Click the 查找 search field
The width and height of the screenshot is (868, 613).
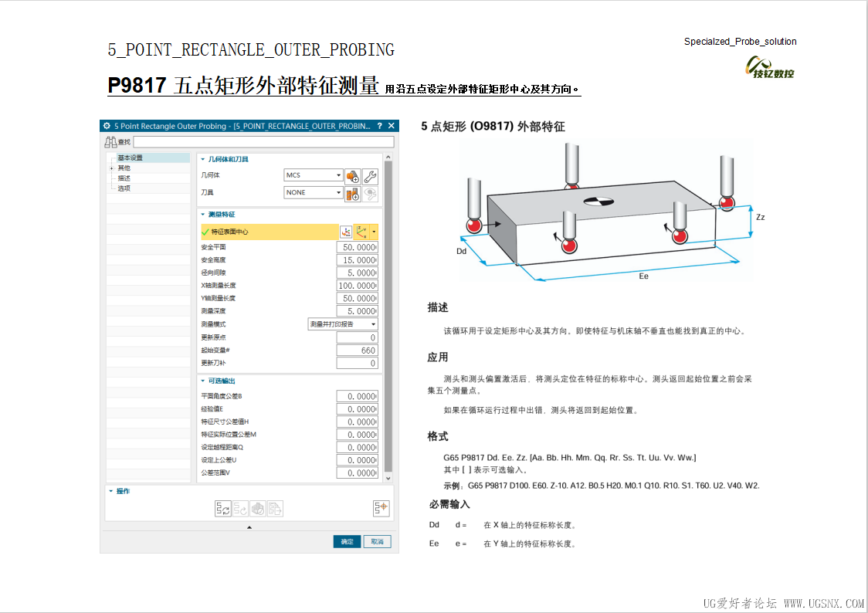pos(263,142)
